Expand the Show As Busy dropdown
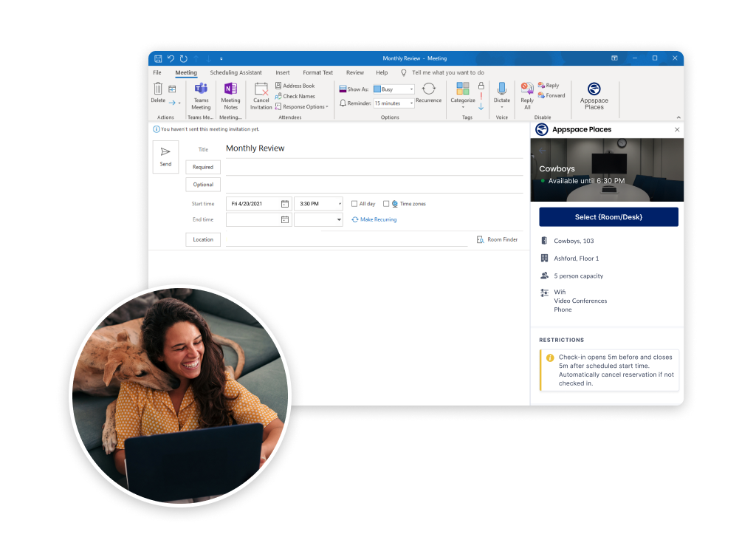 411,89
